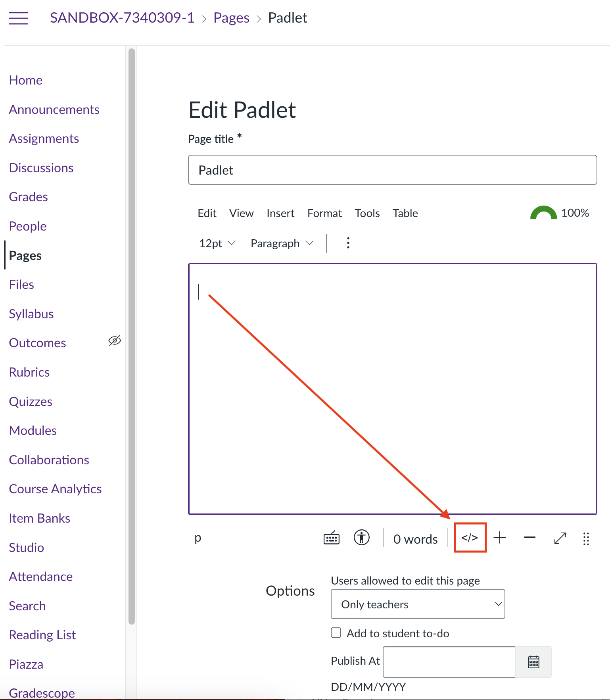Navigate to Pages breadcrumb link
Viewport: 610px width, 700px height.
tap(231, 18)
